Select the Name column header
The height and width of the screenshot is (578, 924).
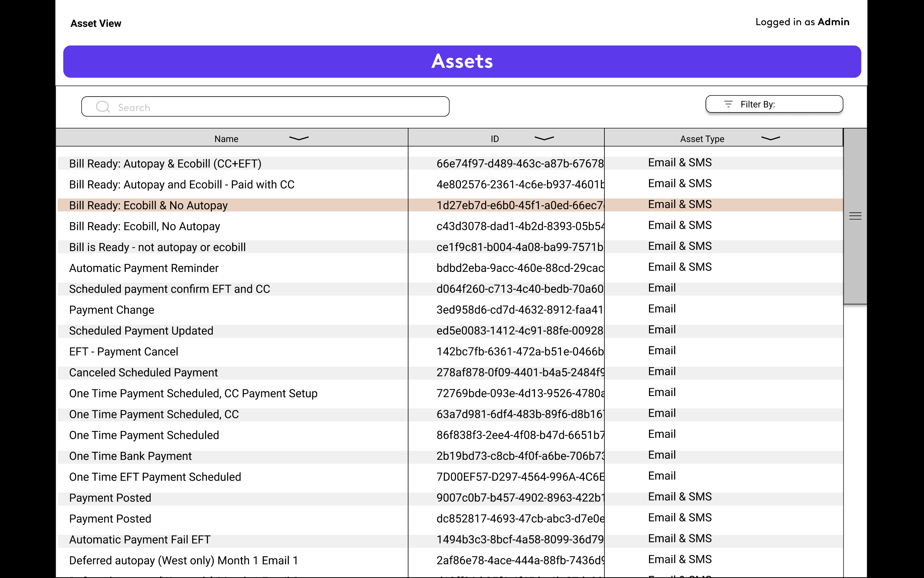(x=232, y=138)
